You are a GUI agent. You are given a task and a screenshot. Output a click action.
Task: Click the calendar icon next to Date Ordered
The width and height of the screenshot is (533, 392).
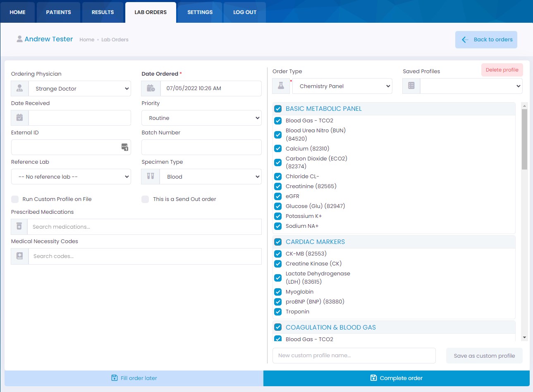point(151,88)
